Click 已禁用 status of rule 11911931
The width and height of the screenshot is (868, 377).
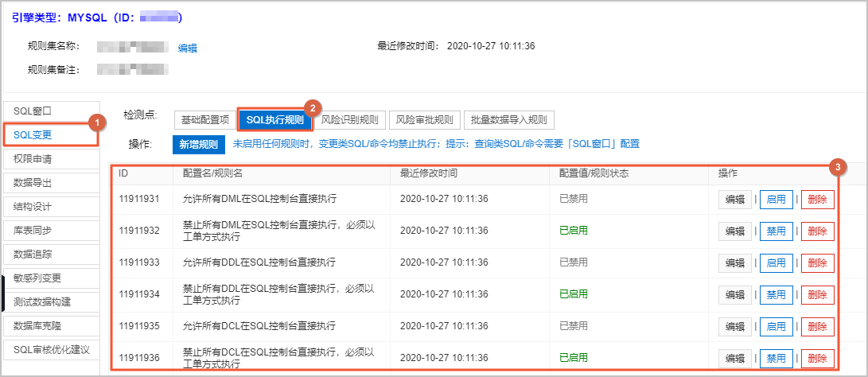tap(574, 199)
